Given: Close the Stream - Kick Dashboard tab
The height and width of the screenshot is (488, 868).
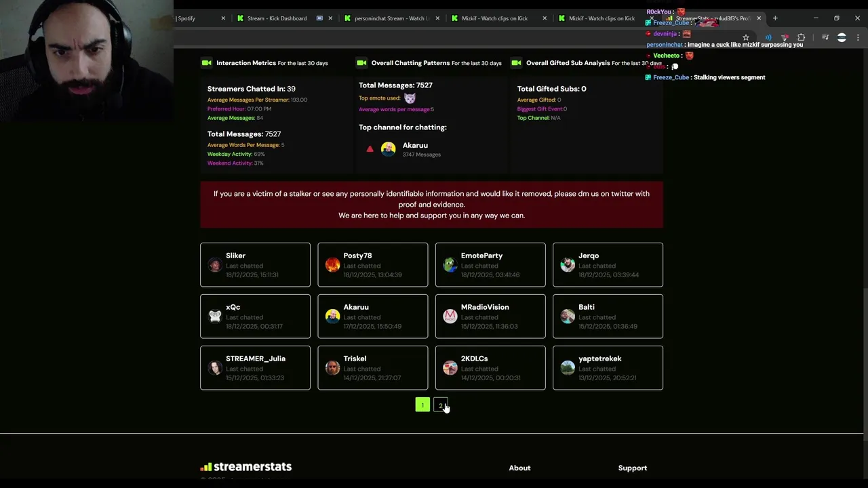Looking at the screenshot, I should (330, 18).
